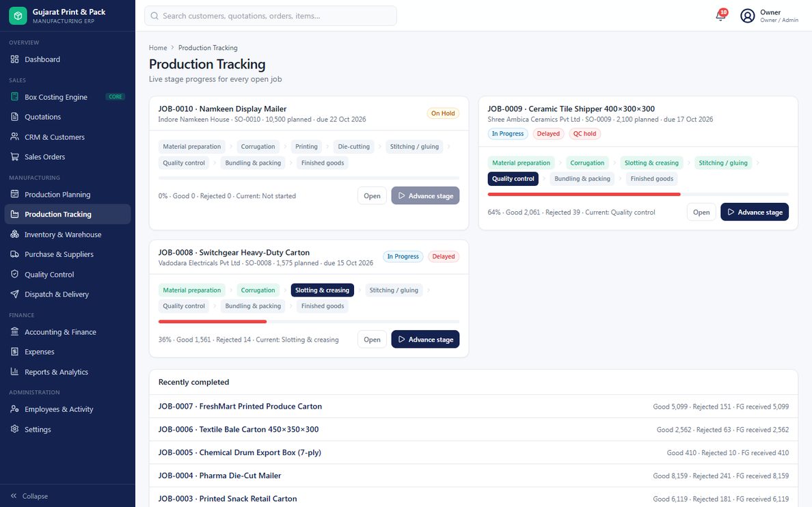
Task: Click the Inventory & Warehouse boxes icon
Action: click(14, 234)
